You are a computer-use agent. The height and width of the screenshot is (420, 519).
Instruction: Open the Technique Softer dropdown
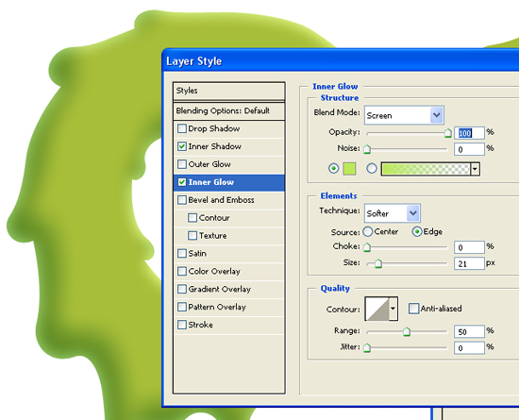(x=393, y=213)
